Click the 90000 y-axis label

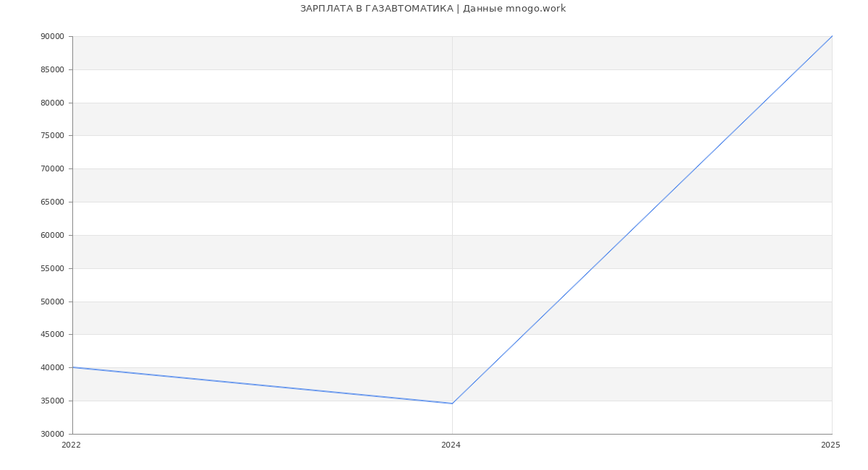(x=52, y=37)
